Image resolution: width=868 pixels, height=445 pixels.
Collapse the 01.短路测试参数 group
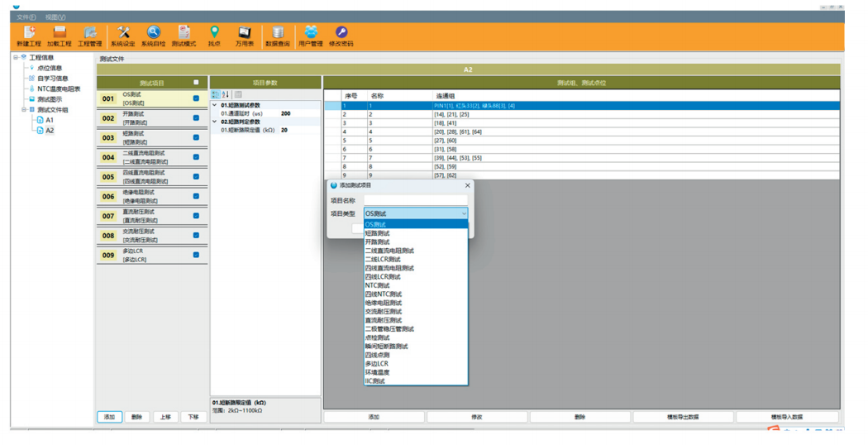pos(216,105)
